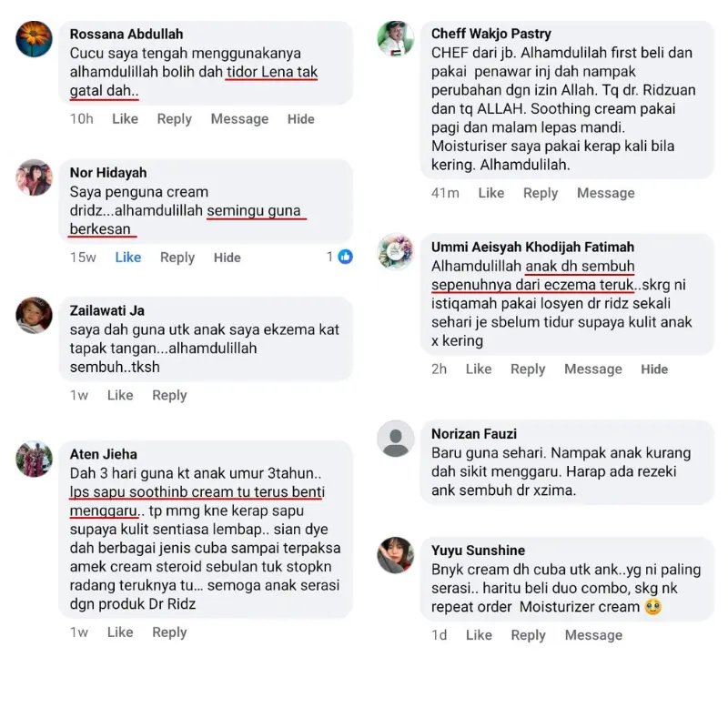Viewport: 728px width, 728px height.
Task: Reply to Zailawati Ja's comment
Action: point(169,395)
